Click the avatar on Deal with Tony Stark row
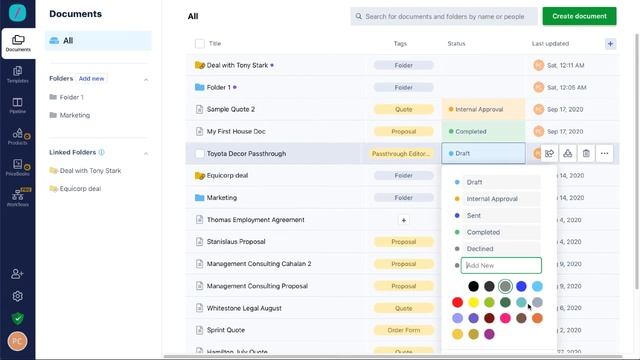This screenshot has height=360, width=640. click(x=539, y=65)
